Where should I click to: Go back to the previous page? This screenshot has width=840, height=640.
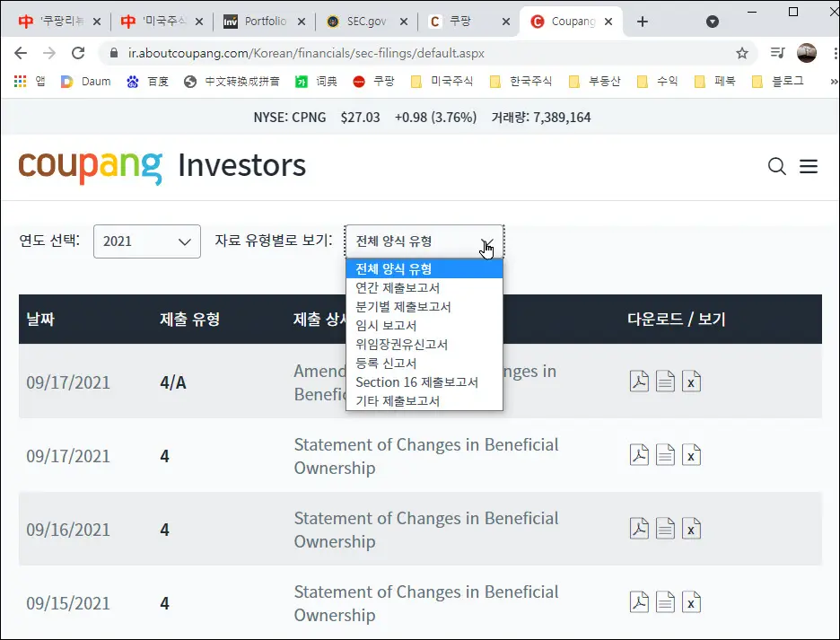pyautogui.click(x=21, y=53)
